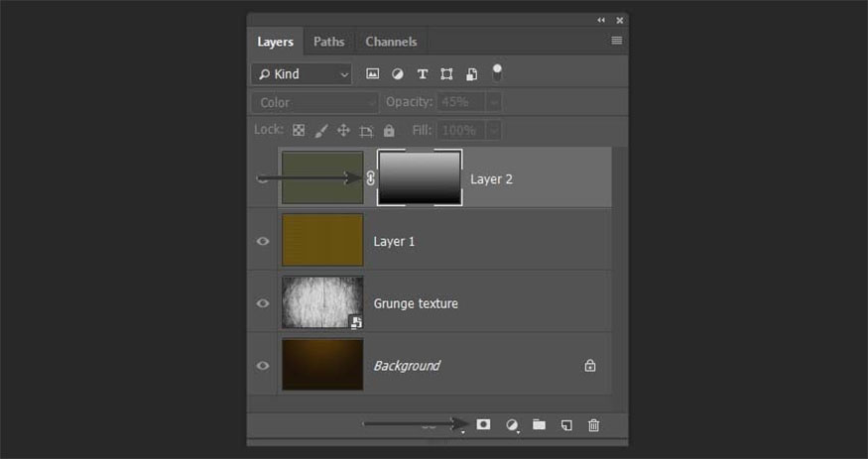Click the "Layer 1" name
Image resolution: width=868 pixels, height=459 pixels.
tap(394, 242)
